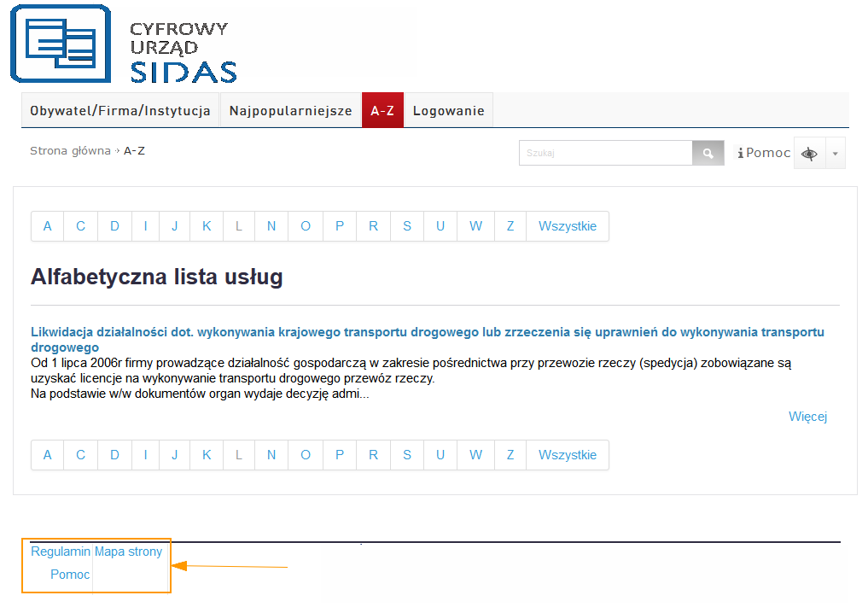Filter by letter L in top alphabet bar
Screen dimensions: 868x607
(239, 226)
